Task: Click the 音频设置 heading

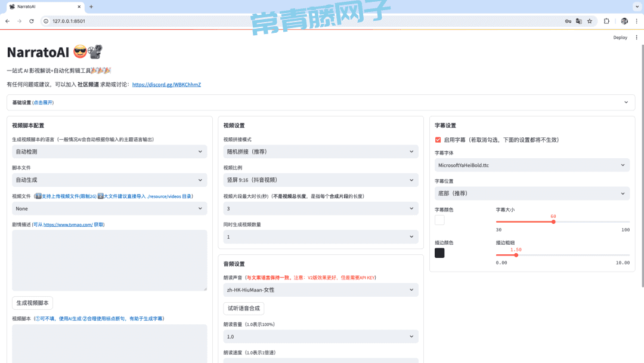Action: click(234, 264)
